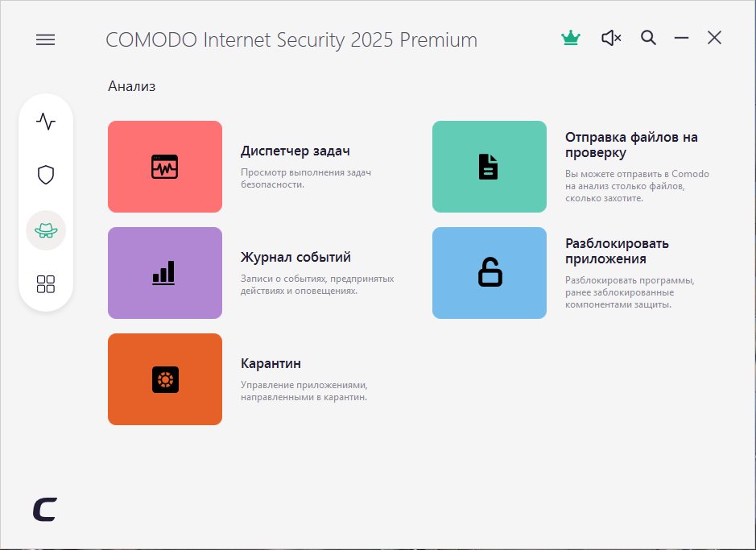
Task: Click the orange Карантин tile icon
Action: click(x=165, y=379)
